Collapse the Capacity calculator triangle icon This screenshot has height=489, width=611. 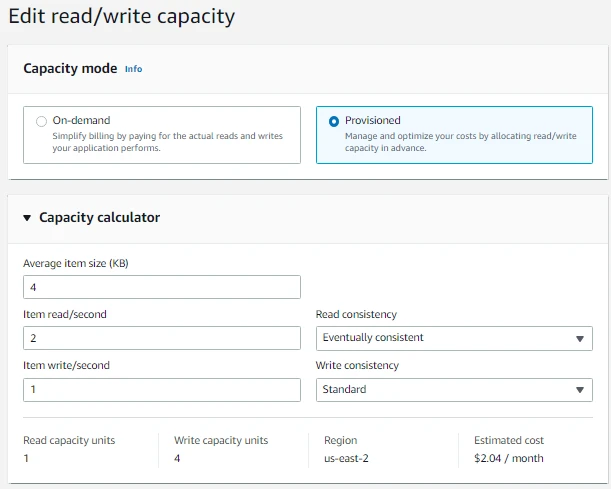click(x=27, y=218)
